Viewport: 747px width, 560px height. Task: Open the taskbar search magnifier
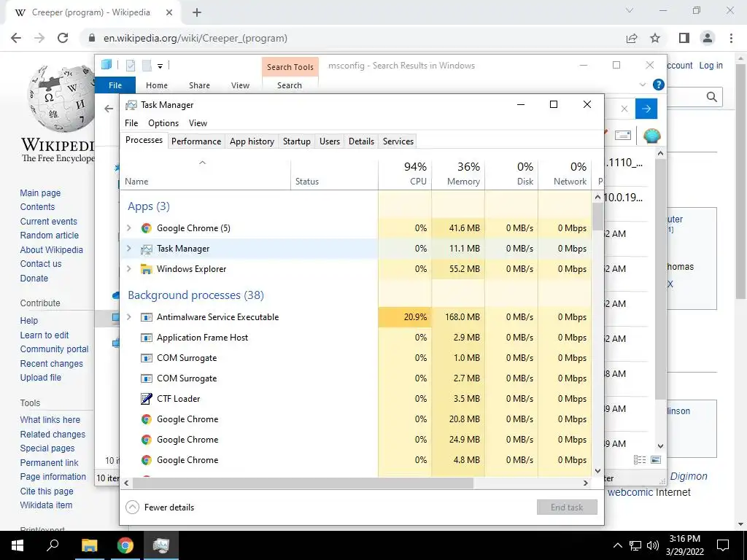(x=53, y=545)
